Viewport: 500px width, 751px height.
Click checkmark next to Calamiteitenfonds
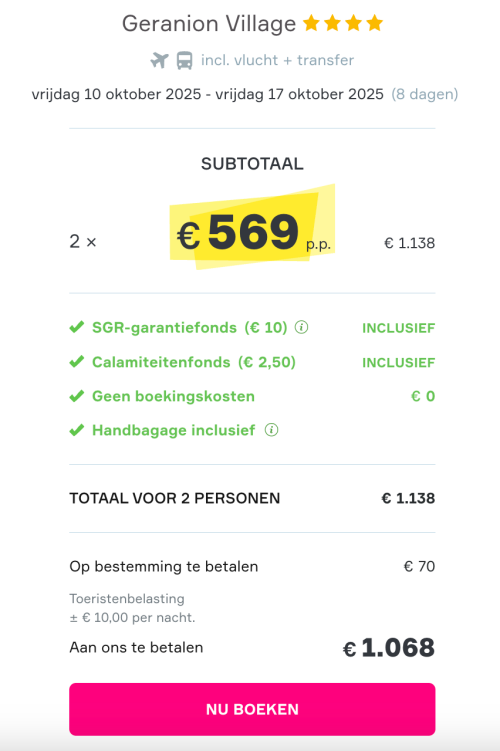click(77, 362)
